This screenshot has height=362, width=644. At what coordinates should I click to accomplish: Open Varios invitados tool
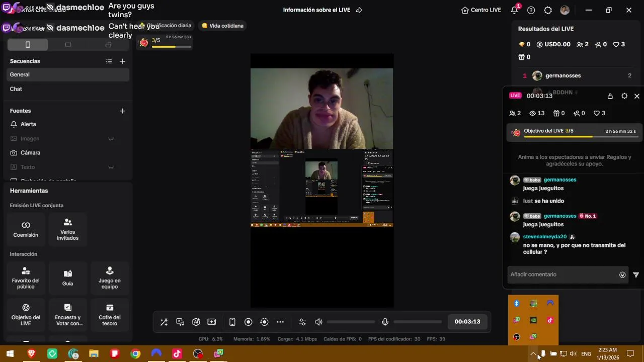pos(67,229)
